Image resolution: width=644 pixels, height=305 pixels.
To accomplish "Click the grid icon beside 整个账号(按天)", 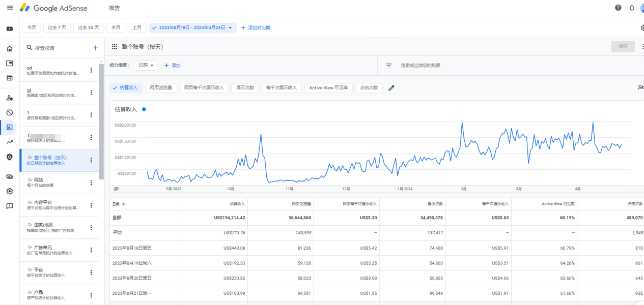I will 115,46.
